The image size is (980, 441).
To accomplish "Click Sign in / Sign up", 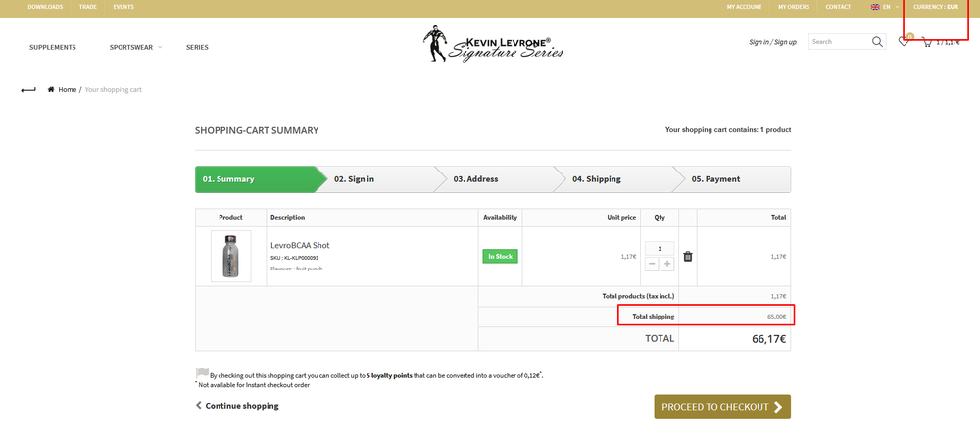I will 772,42.
